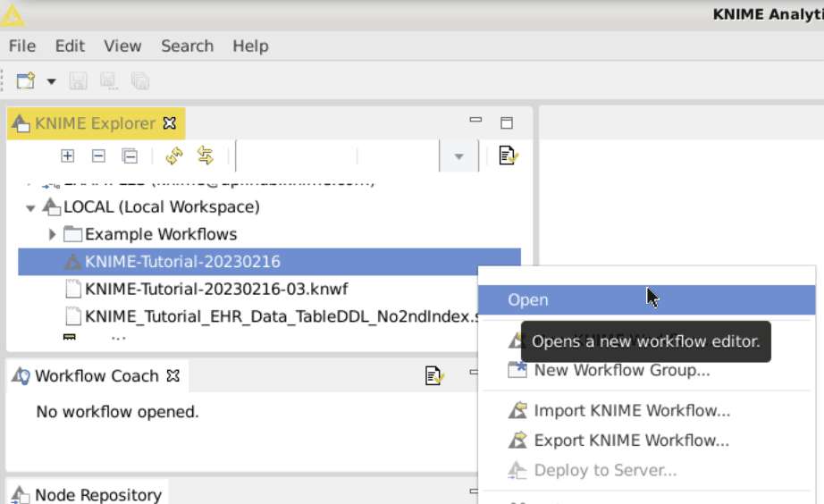Choose Import KNIME Workflow... from context menu
This screenshot has height=504, width=824.
(631, 411)
